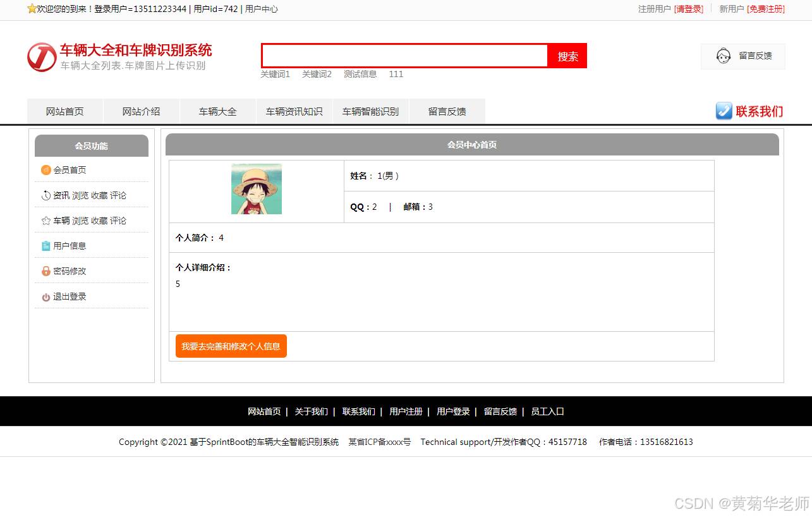The image size is (812, 517).
Task: Click footer link 留言反馈
Action: click(x=500, y=411)
